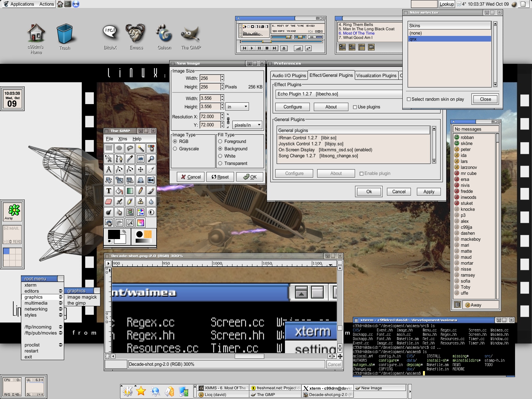Select the Paintbrush tool
This screenshot has width=532, height=399.
151,191
